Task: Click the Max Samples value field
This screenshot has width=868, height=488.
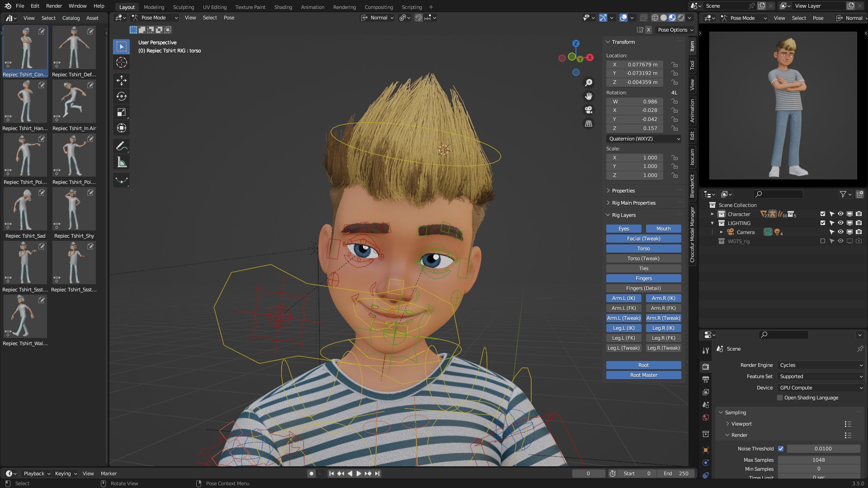Action: tap(818, 460)
